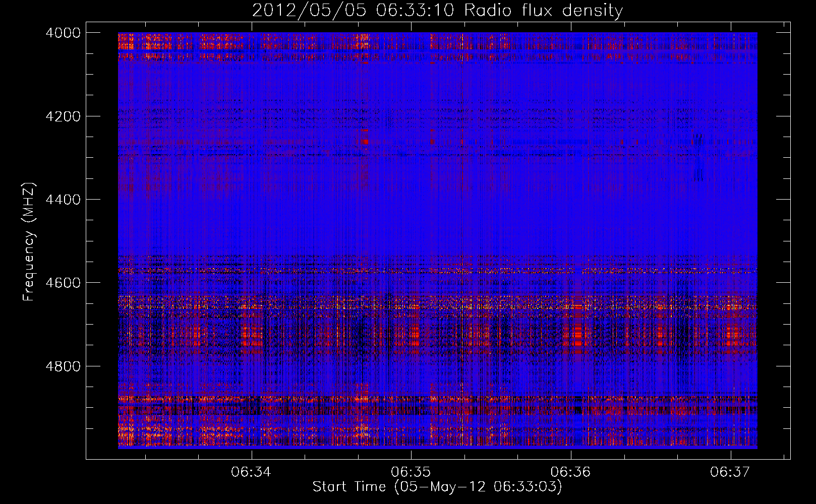
Task: Click the "Frequency (MHZ)" axis title
Action: click(29, 242)
